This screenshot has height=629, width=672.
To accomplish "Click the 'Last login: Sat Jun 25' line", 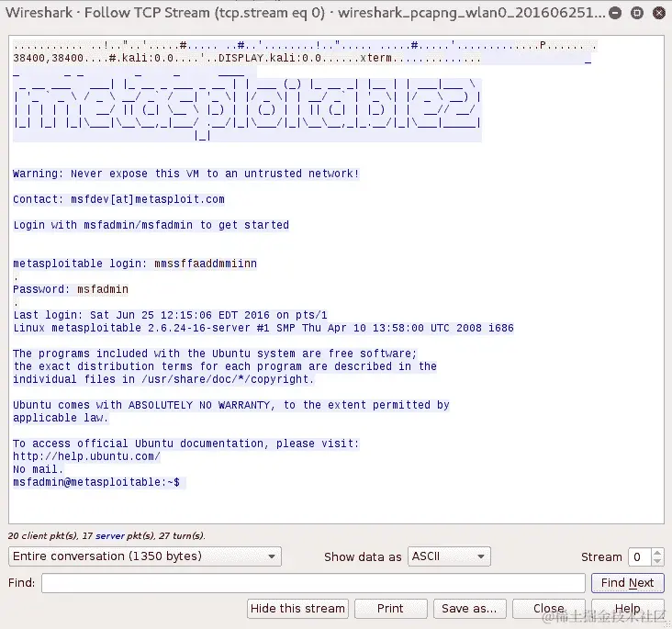I will (170, 315).
